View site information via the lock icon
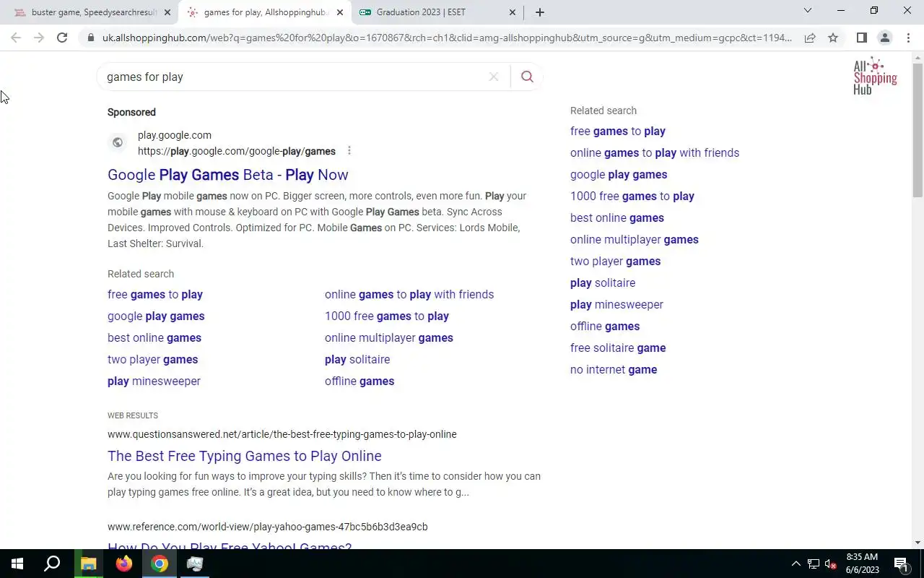The image size is (924, 578). 90,38
